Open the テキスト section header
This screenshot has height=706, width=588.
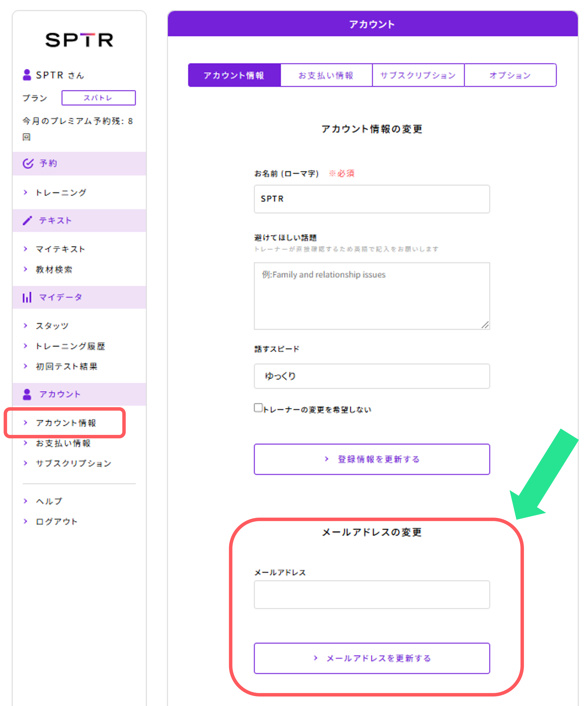[x=79, y=220]
